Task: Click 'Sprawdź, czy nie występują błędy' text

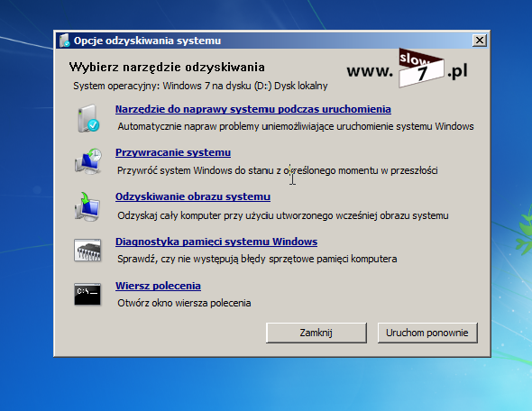Action: [x=257, y=259]
